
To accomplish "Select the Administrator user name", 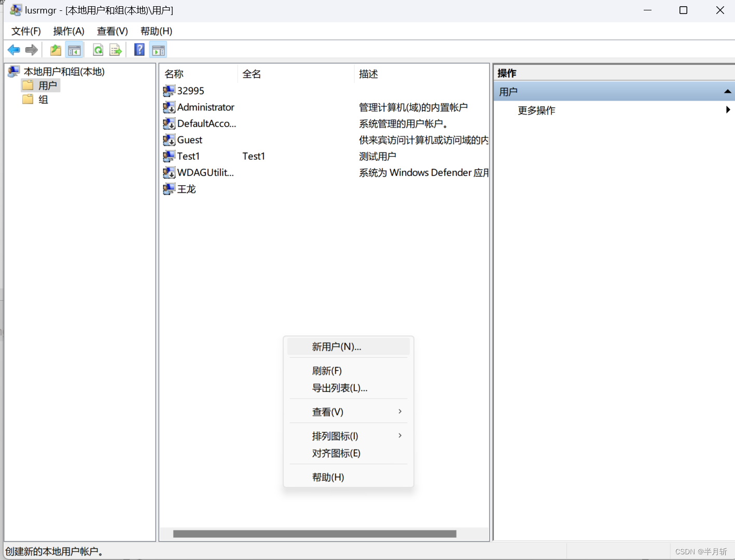I will (x=206, y=107).
